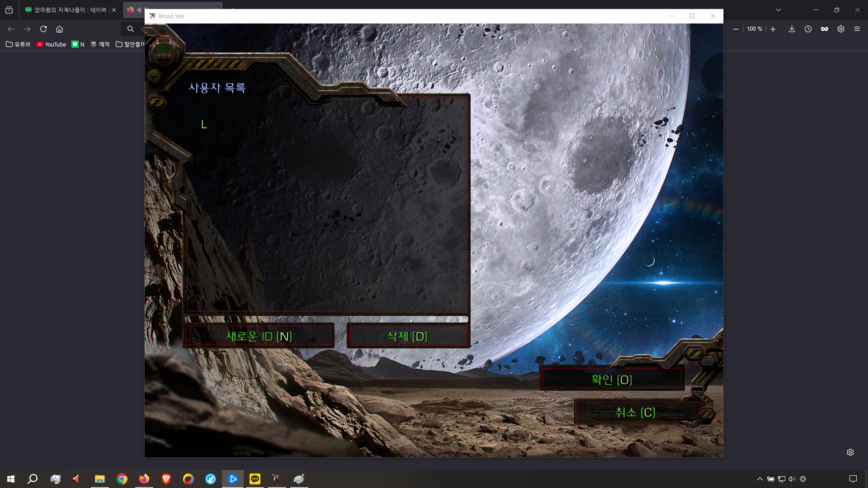Zoom in with the browser plus button

773,29
